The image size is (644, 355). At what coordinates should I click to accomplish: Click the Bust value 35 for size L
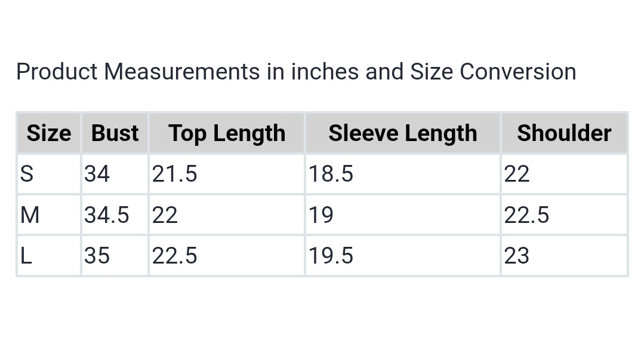pyautogui.click(x=97, y=256)
